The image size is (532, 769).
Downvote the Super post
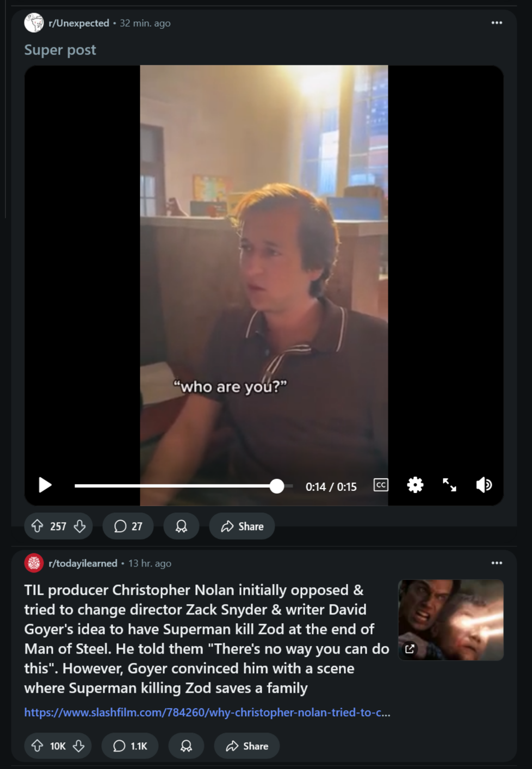pyautogui.click(x=79, y=526)
